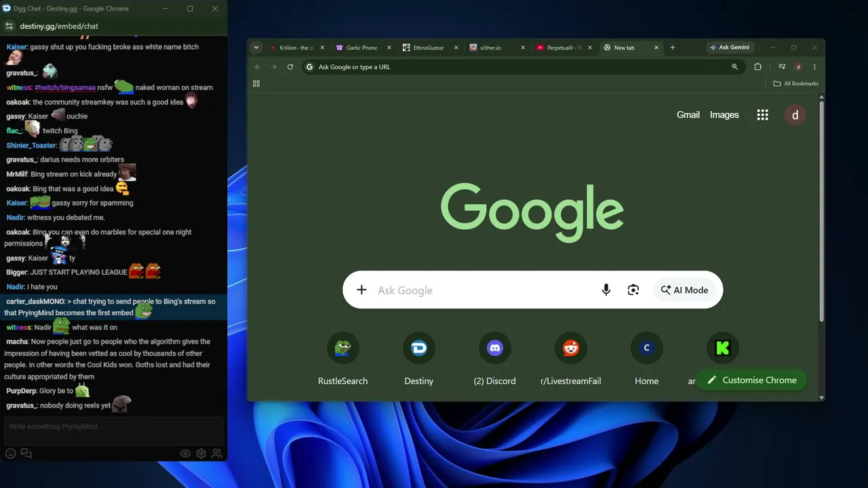Click the new tab page vertical scrollbar

(822, 211)
